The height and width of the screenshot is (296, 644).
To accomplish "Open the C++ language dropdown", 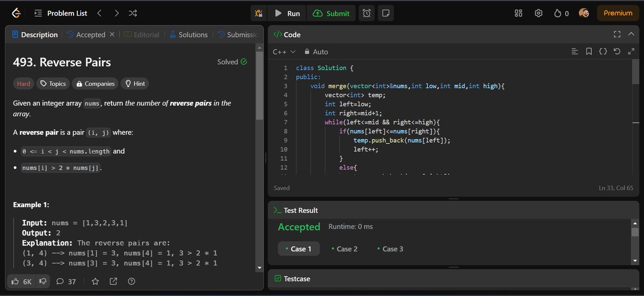I will [284, 51].
